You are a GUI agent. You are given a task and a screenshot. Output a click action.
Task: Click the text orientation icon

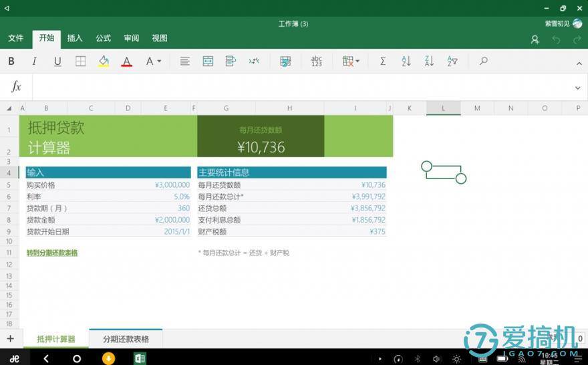pos(254,61)
